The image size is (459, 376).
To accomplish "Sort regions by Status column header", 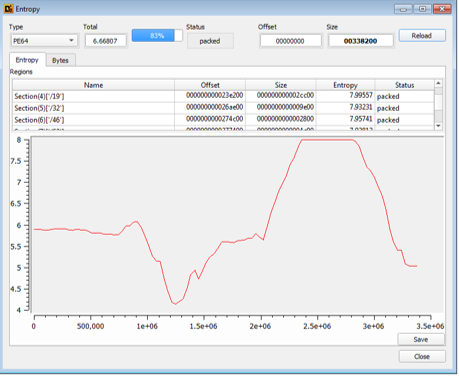I will coord(405,85).
